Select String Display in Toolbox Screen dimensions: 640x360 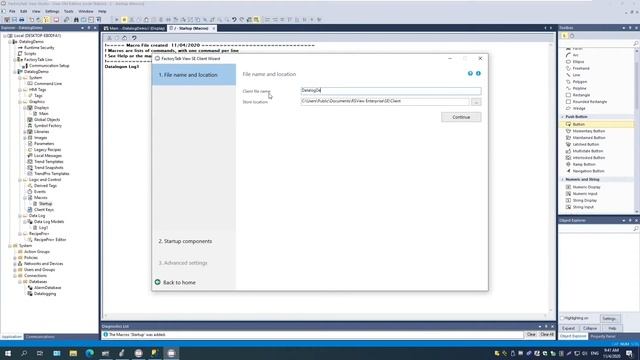[x=584, y=200]
